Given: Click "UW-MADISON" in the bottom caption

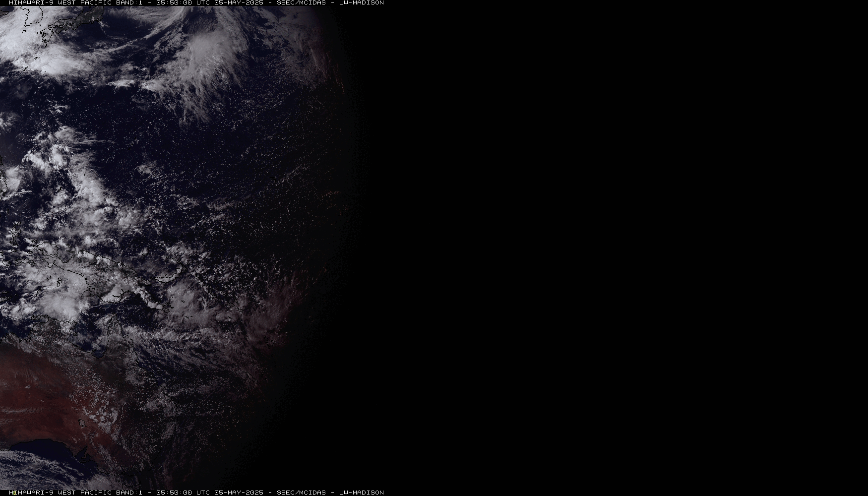Looking at the screenshot, I should (x=362, y=493).
